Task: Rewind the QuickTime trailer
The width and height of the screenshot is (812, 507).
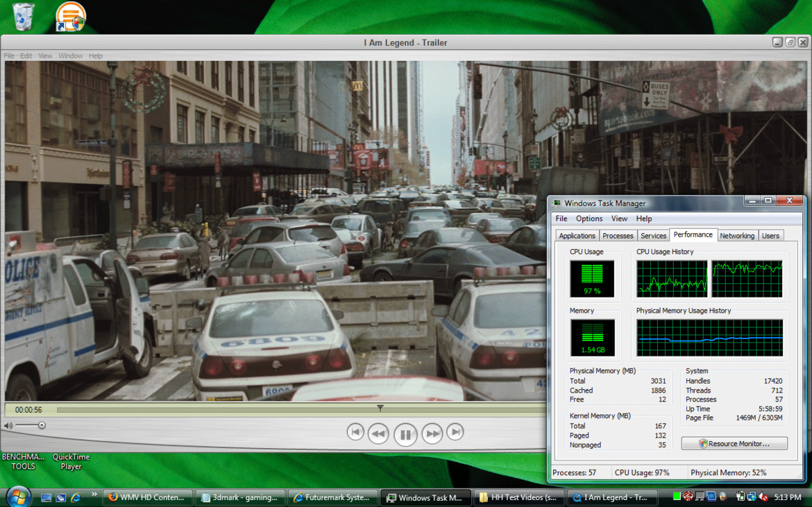Action: (378, 433)
